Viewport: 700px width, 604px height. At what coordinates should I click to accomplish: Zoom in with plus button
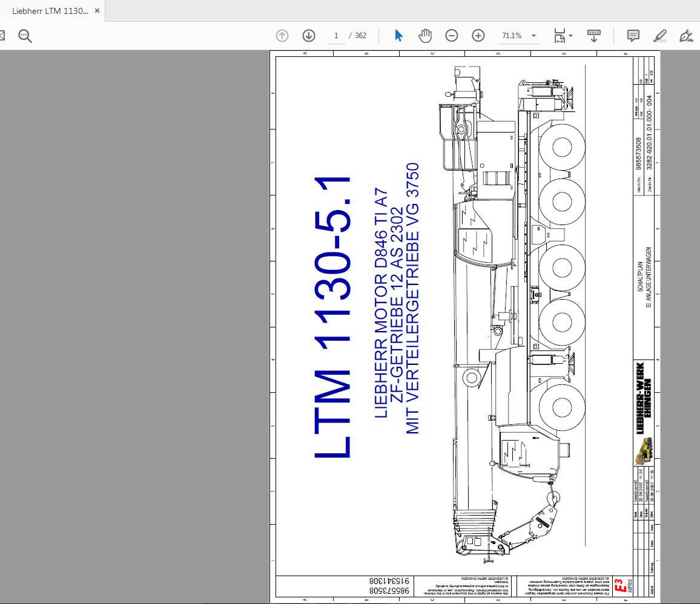(x=478, y=36)
